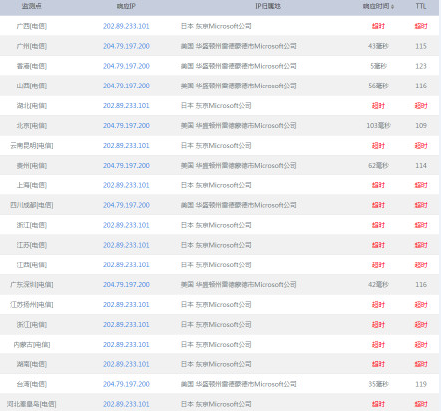Open IP 202.89.233.101 in the 江苏[电信] row
Screen dimensions: 441x411
126,245
